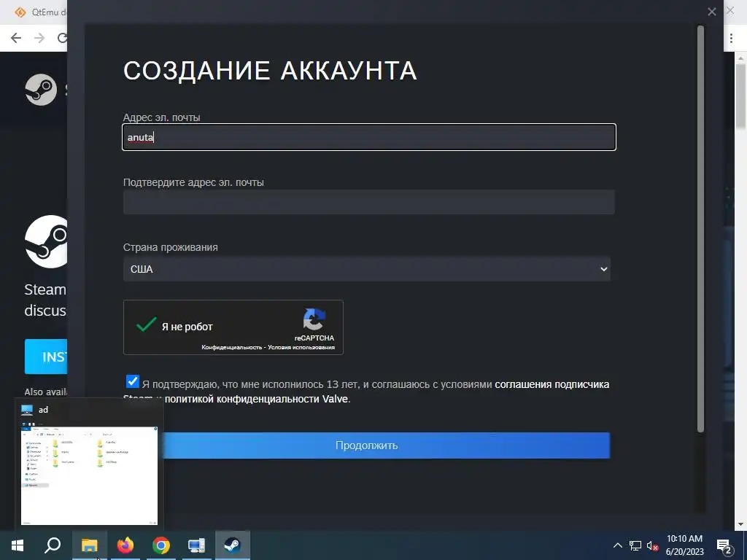The width and height of the screenshot is (747, 560).
Task: Close the account creation dialog
Action: 712,12
